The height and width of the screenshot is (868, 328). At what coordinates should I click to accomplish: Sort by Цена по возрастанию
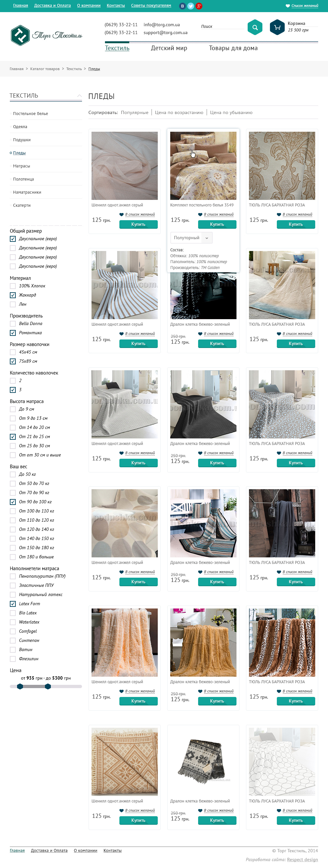[x=179, y=112]
